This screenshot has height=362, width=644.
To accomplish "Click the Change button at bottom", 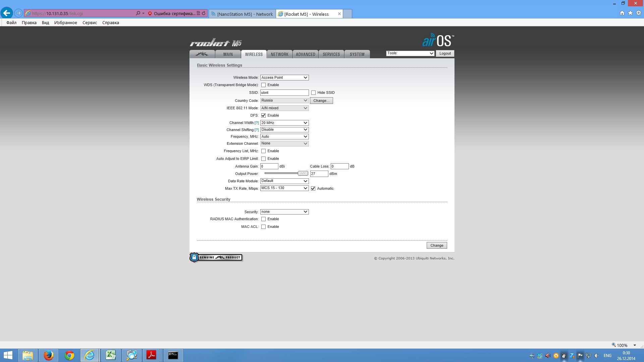I will 437,245.
